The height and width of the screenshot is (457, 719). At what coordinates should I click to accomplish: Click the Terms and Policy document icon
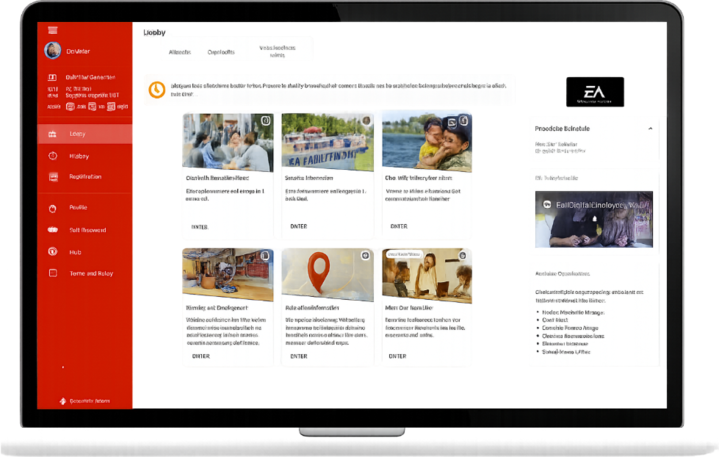click(x=53, y=273)
